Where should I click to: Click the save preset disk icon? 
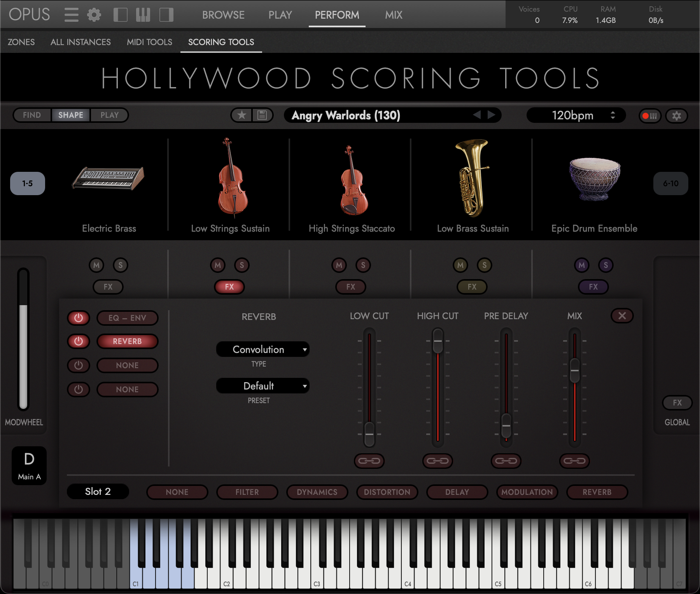pos(262,115)
